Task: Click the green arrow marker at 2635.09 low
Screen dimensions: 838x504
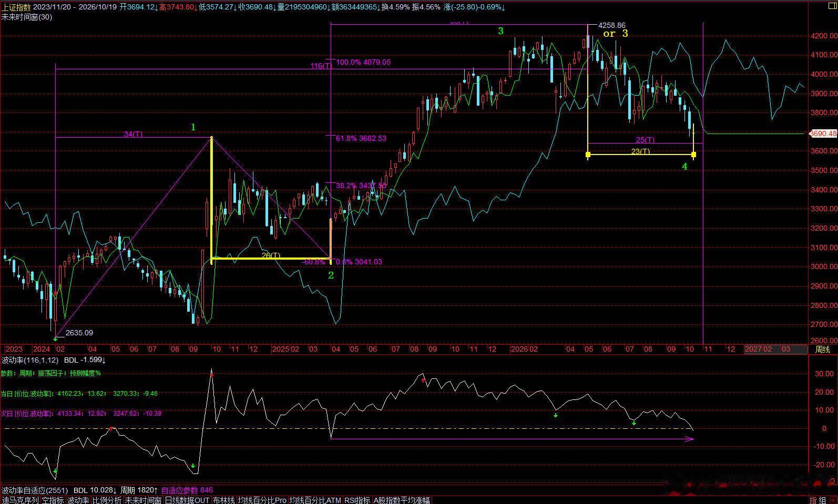Action: click(x=55, y=340)
